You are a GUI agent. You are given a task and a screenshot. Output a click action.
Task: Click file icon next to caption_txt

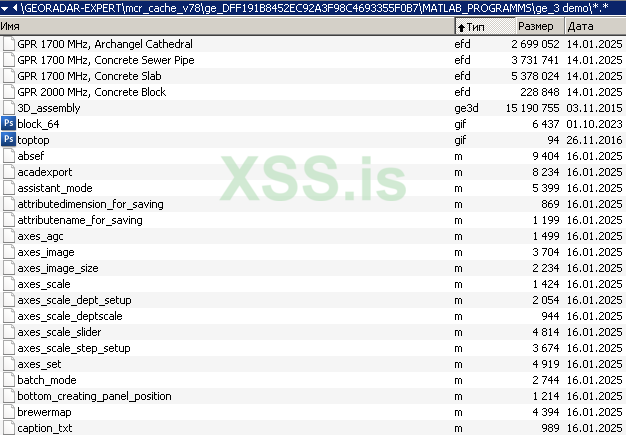(x=8, y=427)
